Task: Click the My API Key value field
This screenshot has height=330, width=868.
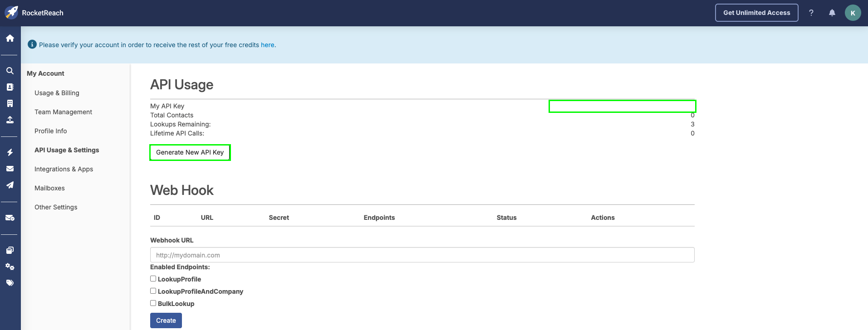Action: point(622,107)
